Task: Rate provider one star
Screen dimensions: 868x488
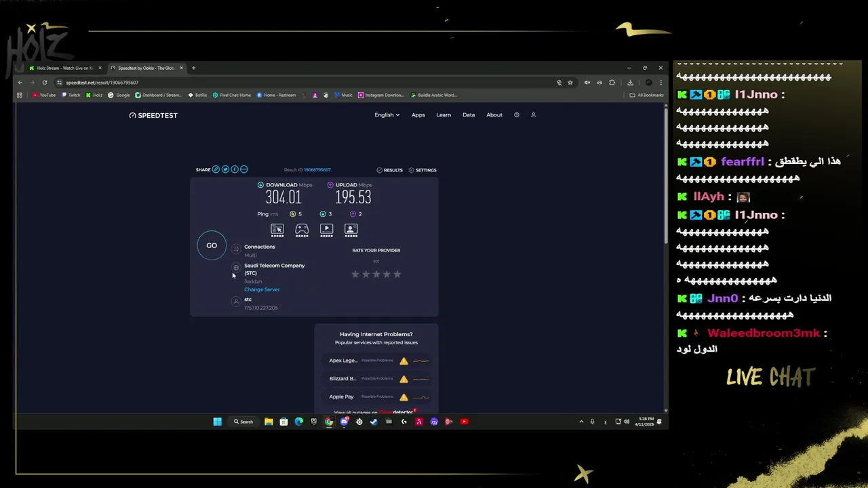Action: (x=355, y=274)
